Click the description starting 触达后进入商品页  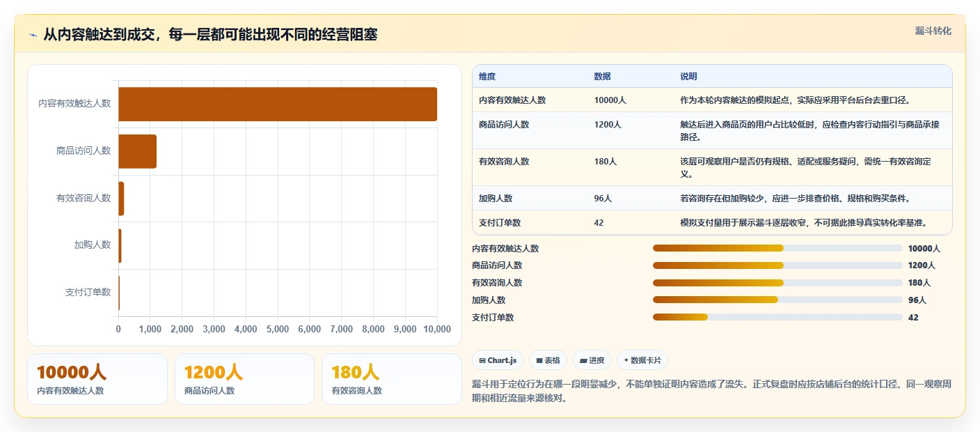(810, 131)
